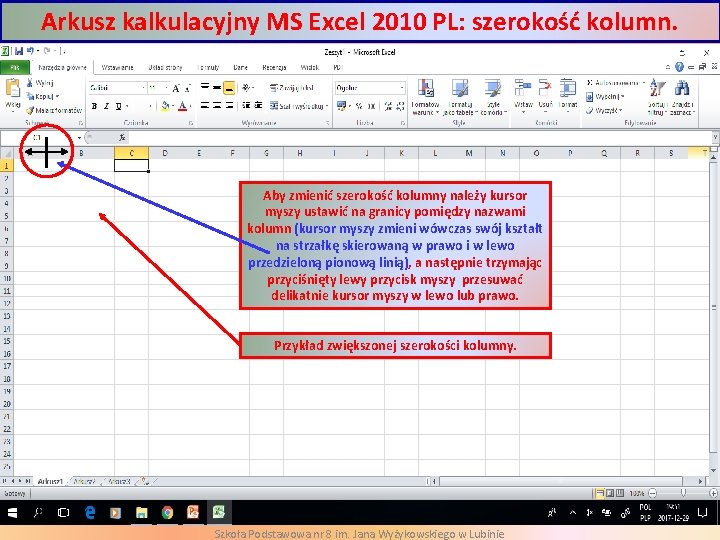Click the Undo icon in quick access toolbar
The image size is (720, 540).
(30, 51)
